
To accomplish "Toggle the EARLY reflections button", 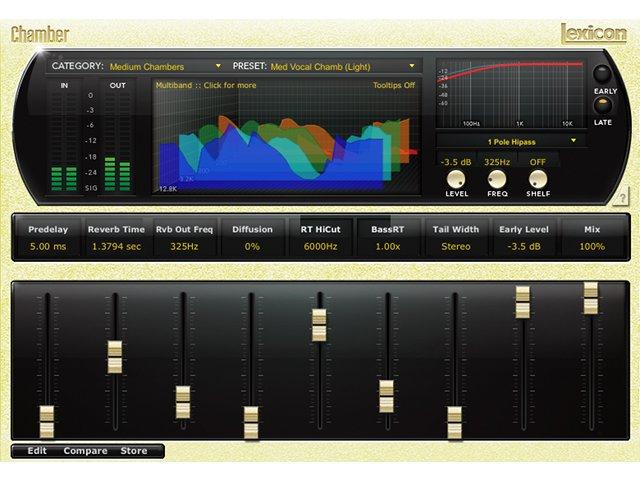I will tap(604, 75).
